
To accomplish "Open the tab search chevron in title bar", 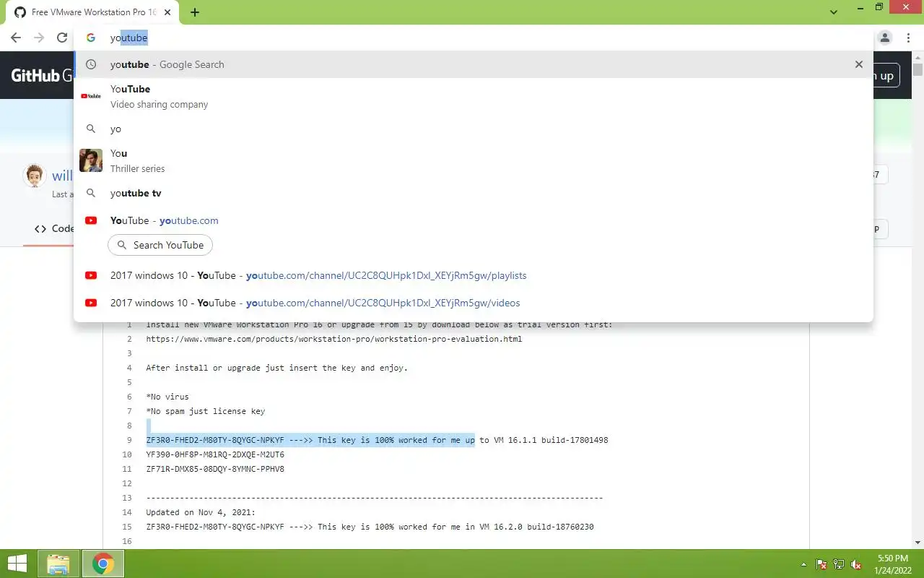I will click(834, 12).
